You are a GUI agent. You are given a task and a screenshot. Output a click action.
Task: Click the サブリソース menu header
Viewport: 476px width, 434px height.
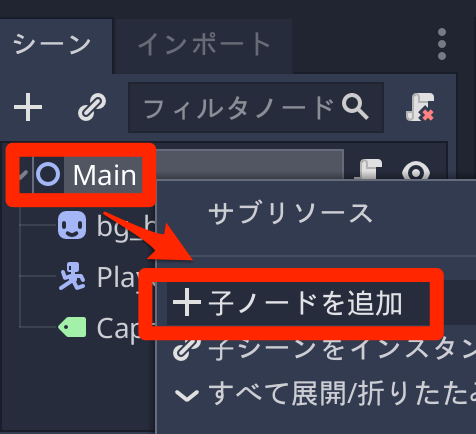290,213
